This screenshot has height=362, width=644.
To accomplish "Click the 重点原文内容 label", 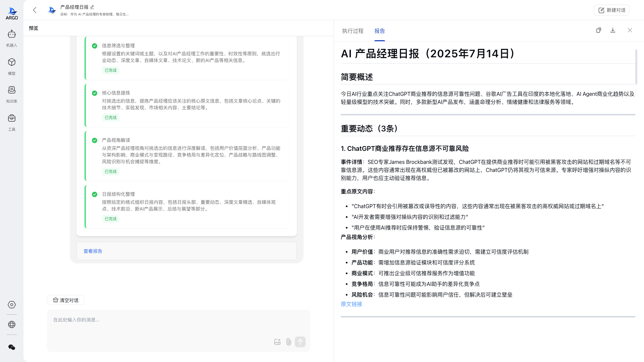I will click(358, 191).
